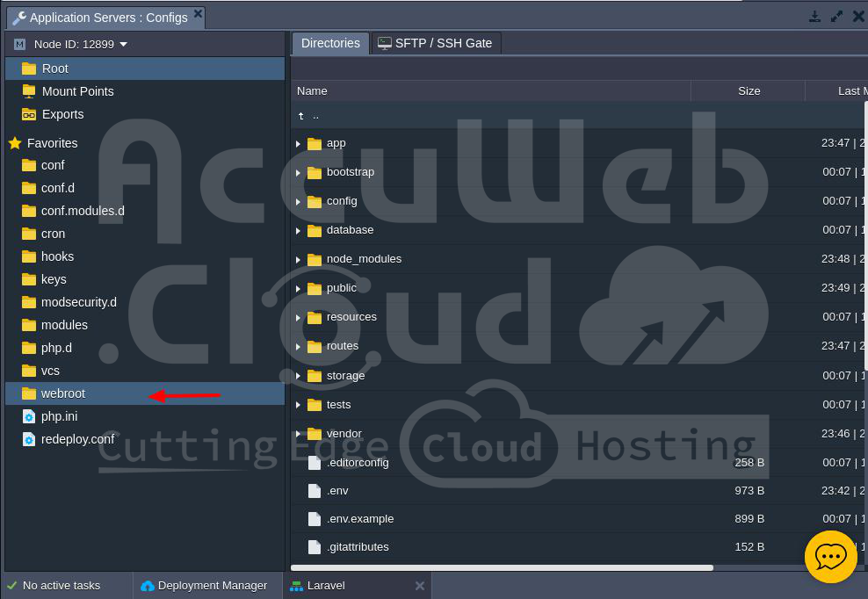This screenshot has width=868, height=599.
Task: Click the Favorites star icon
Action: click(x=15, y=143)
